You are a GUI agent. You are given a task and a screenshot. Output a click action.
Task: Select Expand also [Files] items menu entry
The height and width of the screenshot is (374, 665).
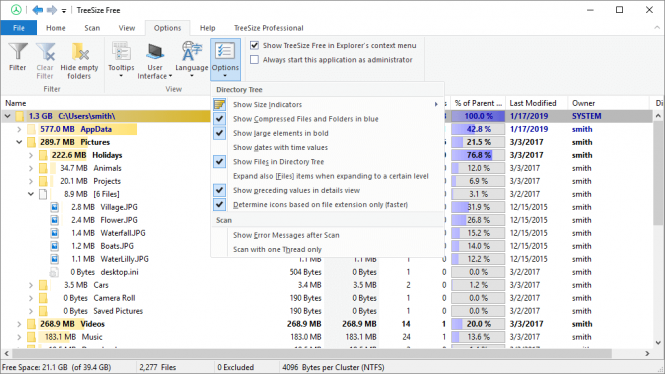click(327, 176)
